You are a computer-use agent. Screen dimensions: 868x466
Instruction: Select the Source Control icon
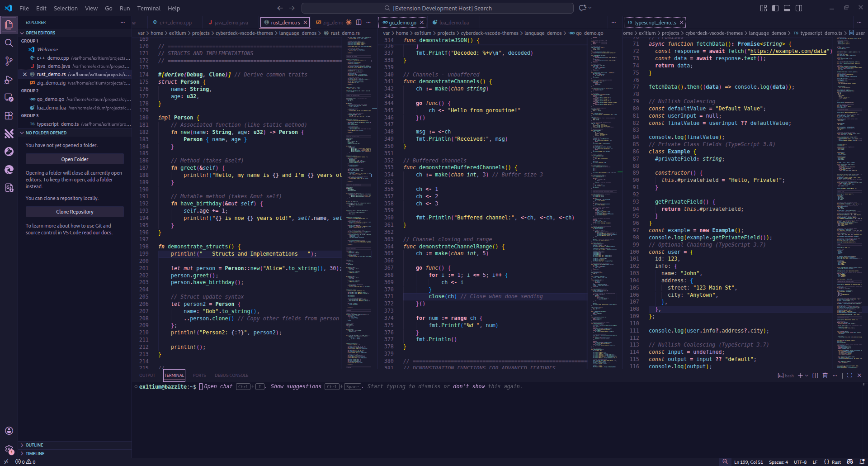pyautogui.click(x=9, y=61)
